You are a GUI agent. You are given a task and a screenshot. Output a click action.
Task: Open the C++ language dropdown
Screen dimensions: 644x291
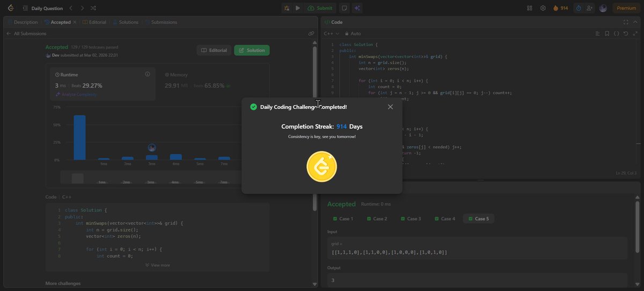tap(332, 33)
